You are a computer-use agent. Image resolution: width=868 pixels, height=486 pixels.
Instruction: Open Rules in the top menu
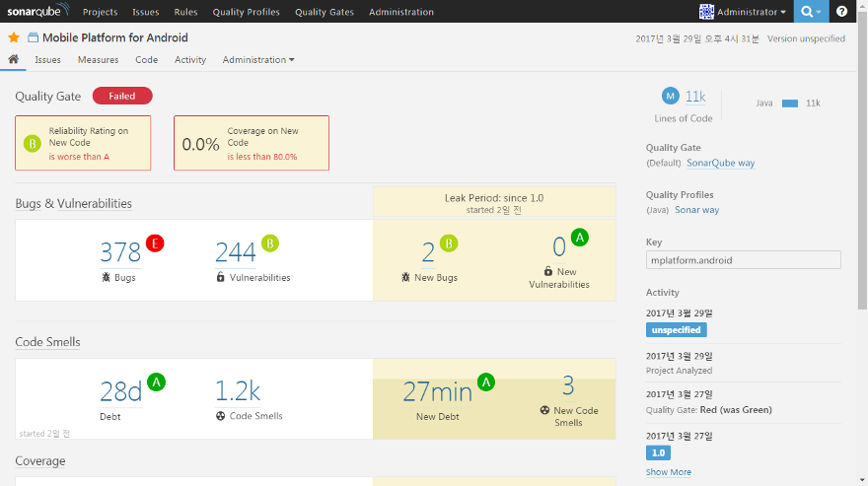pyautogui.click(x=185, y=12)
